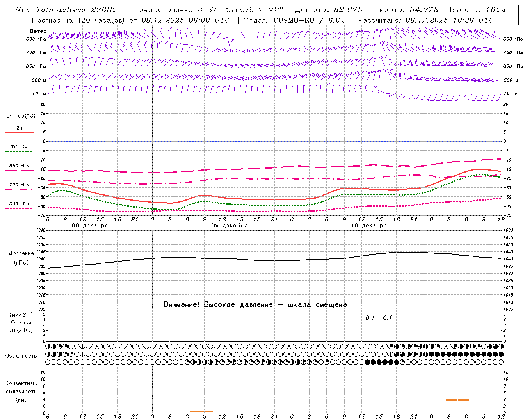This screenshot has width=525, height=420.
Task: Click the Облачность cloud cover label
Action: point(21,356)
